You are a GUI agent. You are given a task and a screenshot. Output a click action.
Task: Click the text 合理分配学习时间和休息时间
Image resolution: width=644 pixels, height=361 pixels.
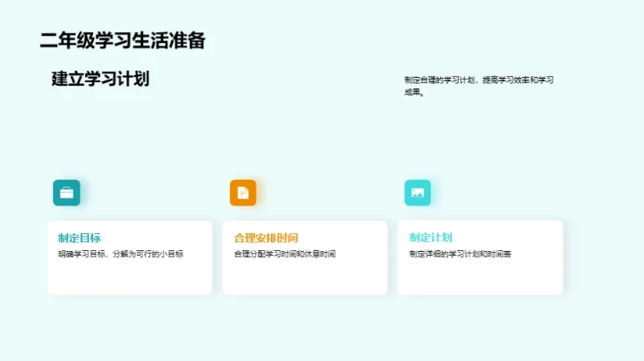point(284,254)
